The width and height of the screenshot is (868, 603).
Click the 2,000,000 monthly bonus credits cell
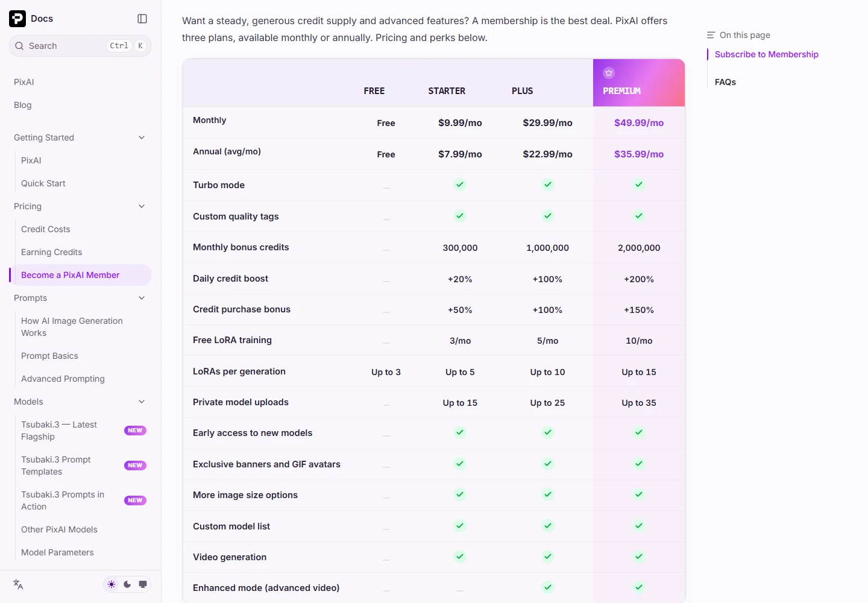[x=639, y=247]
